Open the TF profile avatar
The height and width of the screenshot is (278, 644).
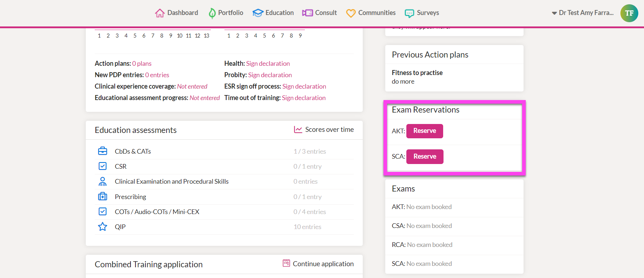tap(629, 13)
